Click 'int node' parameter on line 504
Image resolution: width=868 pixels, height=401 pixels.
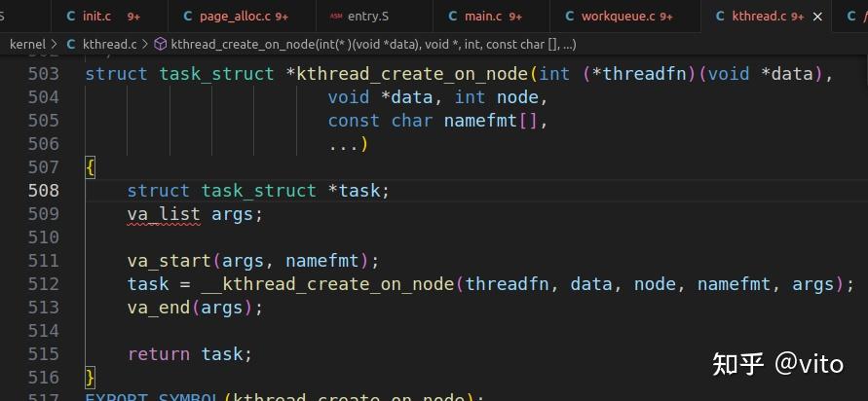point(497,98)
